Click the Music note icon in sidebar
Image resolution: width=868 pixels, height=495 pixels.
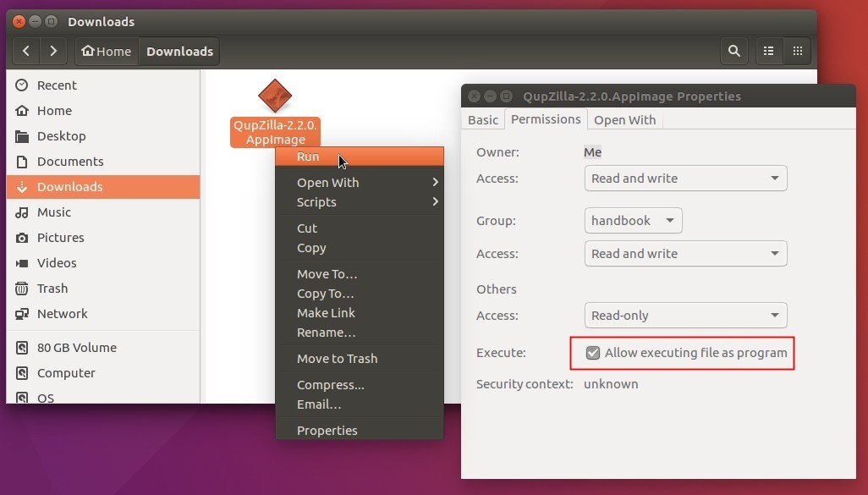(22, 212)
